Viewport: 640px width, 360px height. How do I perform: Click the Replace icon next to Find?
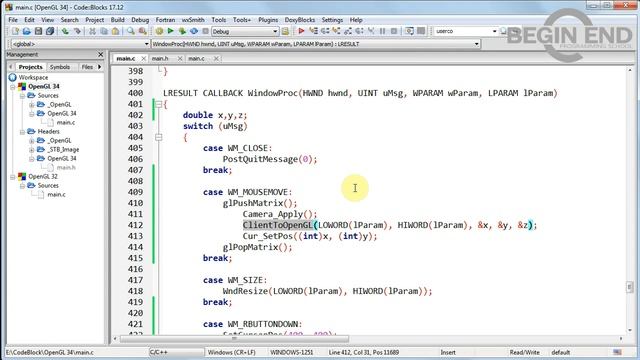[x=142, y=31]
